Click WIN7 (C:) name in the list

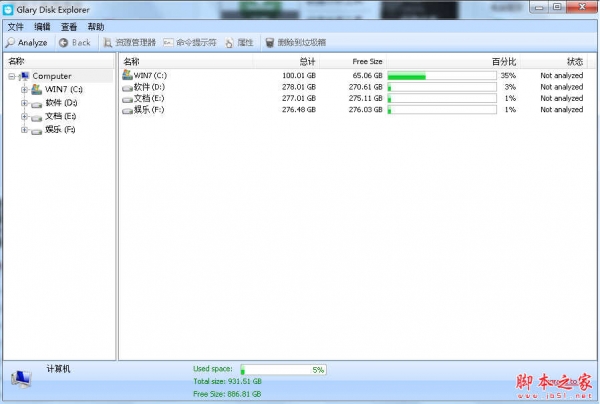150,75
